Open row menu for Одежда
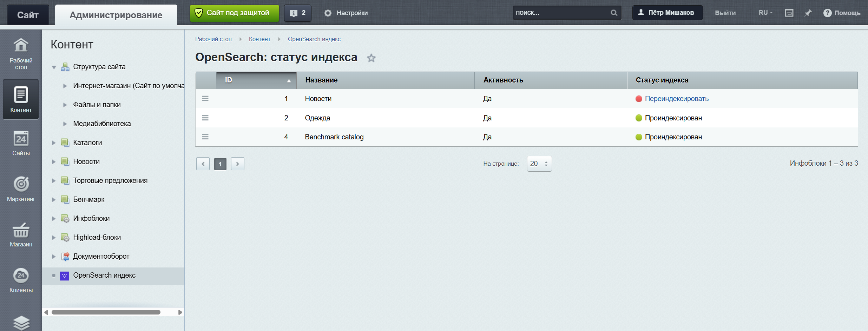Viewport: 868px width, 331px height. (205, 118)
